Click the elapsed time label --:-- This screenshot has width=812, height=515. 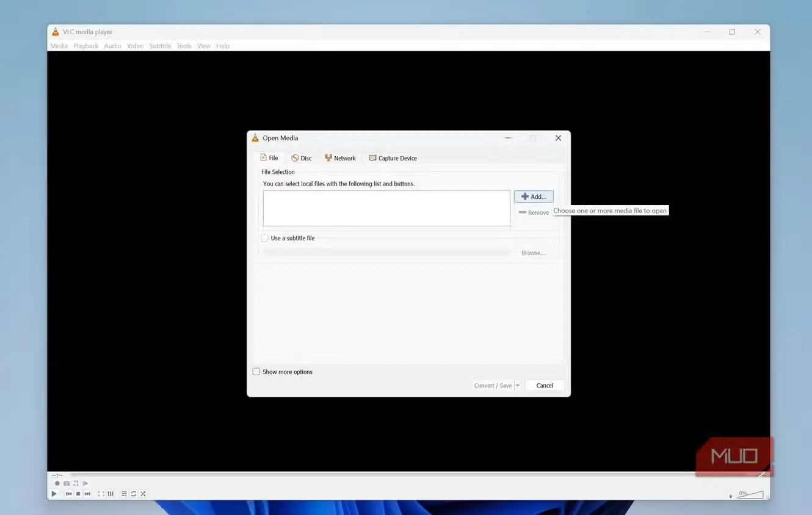[57, 475]
